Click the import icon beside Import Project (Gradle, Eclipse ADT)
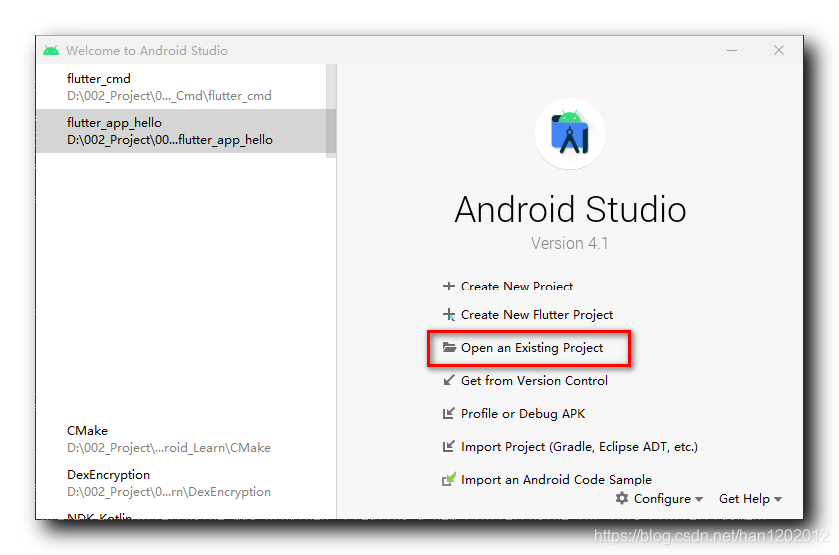Screen dimensions: 839x555 coord(448,446)
